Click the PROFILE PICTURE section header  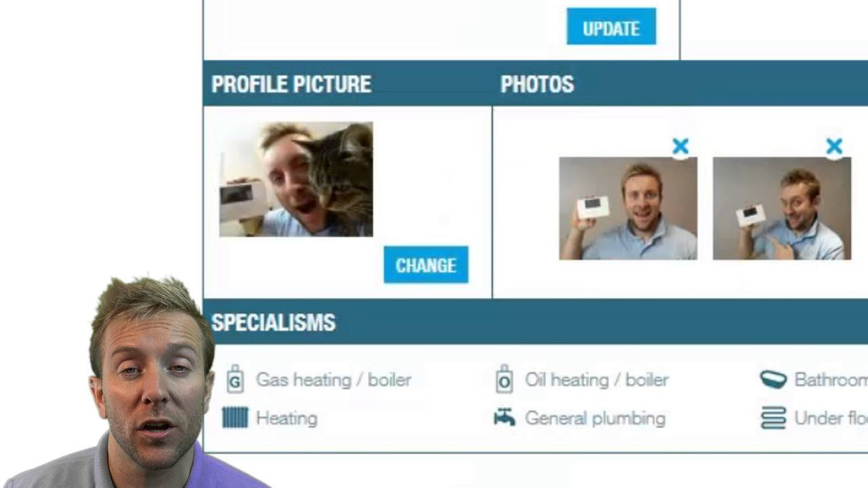292,84
